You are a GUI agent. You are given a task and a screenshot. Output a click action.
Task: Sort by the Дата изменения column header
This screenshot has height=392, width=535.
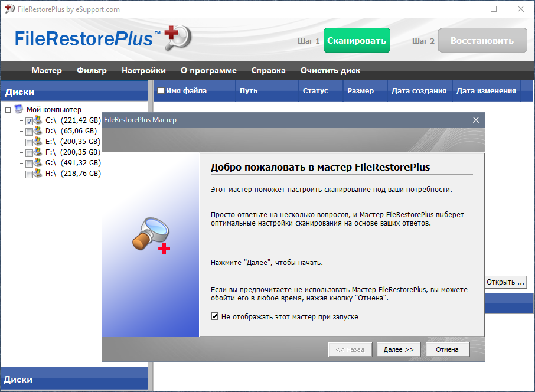click(486, 91)
